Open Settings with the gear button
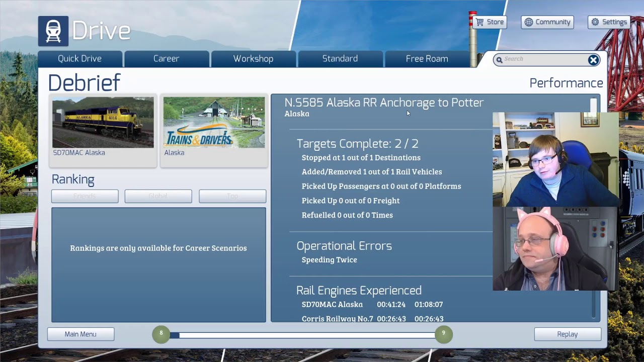The image size is (644, 362). 609,22
